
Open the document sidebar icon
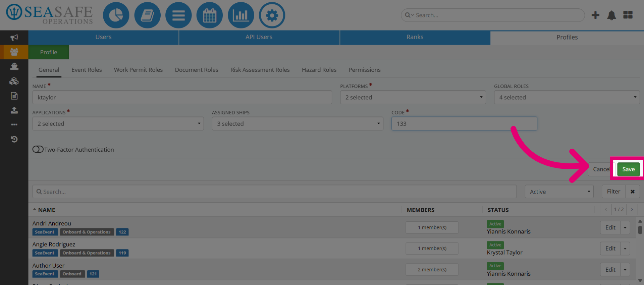tap(14, 96)
